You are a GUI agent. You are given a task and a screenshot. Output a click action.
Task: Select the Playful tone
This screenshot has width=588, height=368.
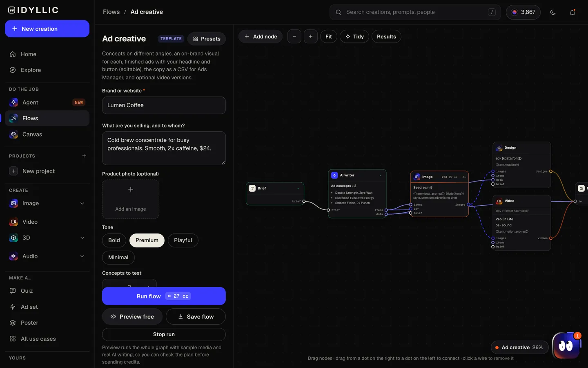[x=183, y=240]
